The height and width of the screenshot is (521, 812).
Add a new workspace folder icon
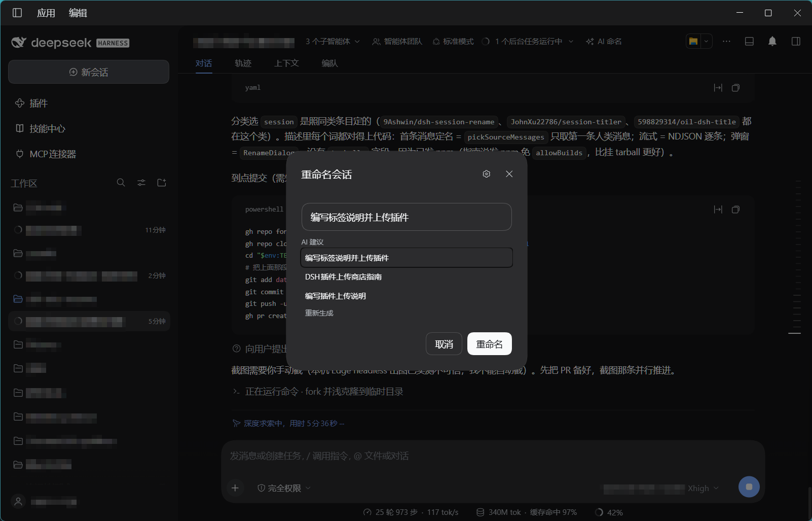click(x=162, y=183)
